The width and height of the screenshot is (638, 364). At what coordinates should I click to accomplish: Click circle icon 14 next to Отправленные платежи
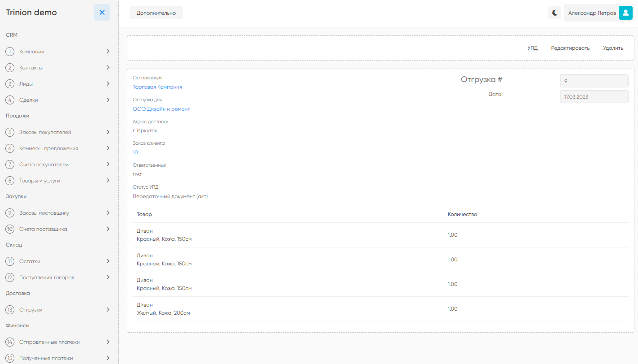[10, 342]
